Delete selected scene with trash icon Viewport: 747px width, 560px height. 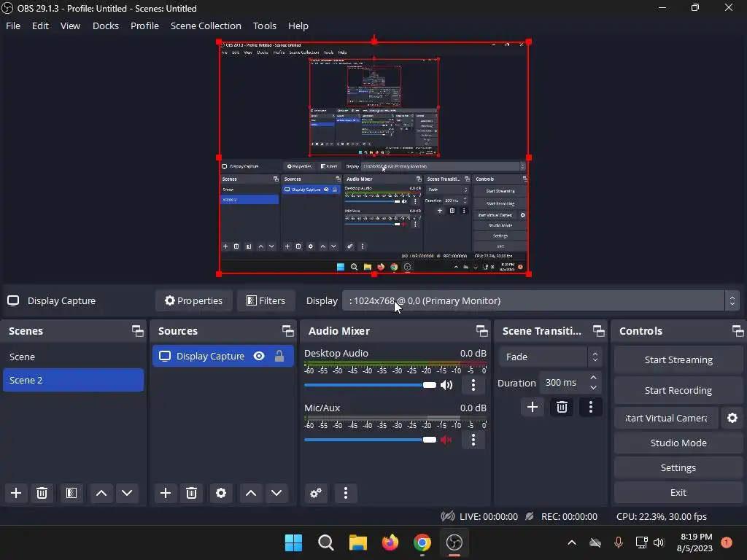click(x=42, y=493)
